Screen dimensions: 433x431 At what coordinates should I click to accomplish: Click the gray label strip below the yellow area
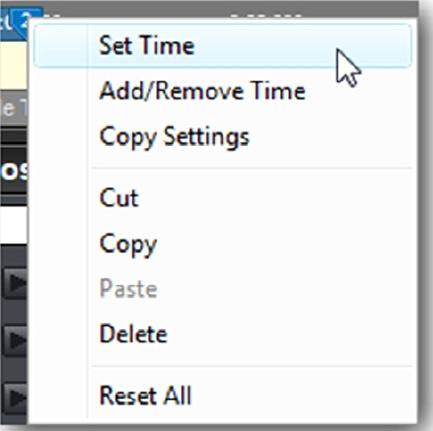click(14, 109)
